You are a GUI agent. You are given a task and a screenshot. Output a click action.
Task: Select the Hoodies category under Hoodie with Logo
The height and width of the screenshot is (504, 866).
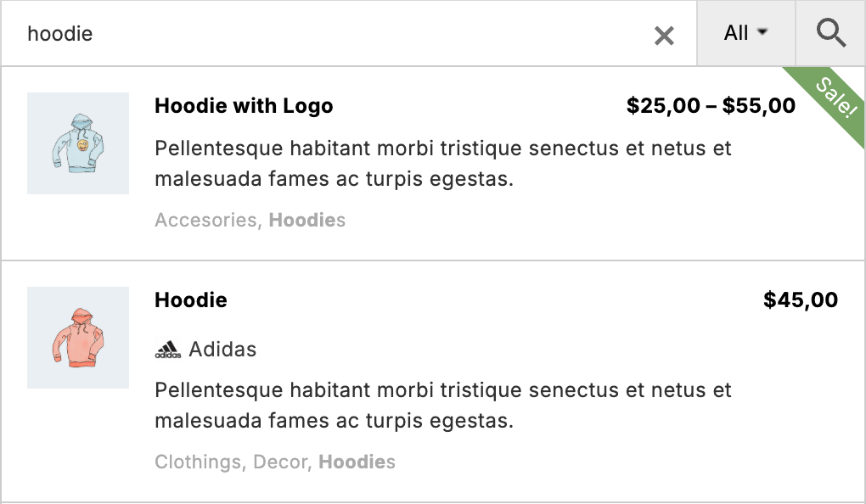click(x=306, y=220)
